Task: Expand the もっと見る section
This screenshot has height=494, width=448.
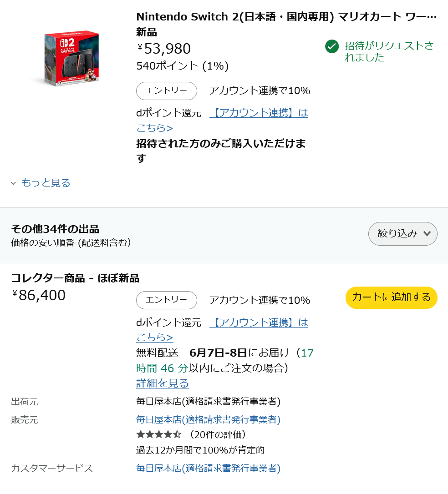Action: coord(46,183)
